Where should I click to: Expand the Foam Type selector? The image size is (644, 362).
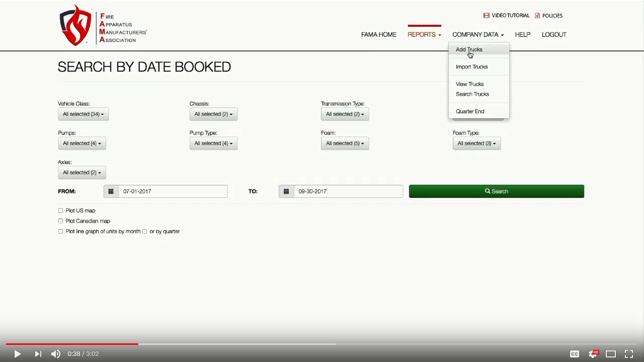pos(476,143)
